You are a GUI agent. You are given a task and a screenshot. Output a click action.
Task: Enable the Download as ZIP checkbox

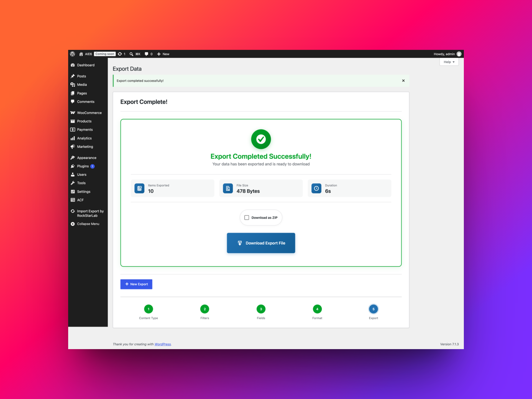point(246,218)
